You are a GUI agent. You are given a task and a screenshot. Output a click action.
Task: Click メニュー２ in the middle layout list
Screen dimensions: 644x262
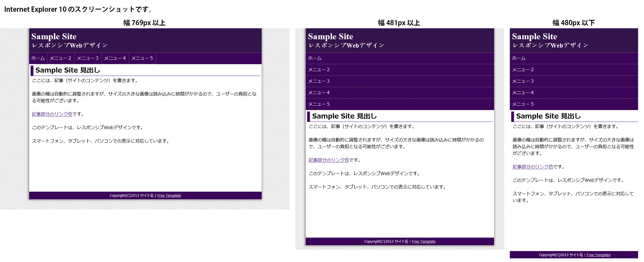[319, 69]
